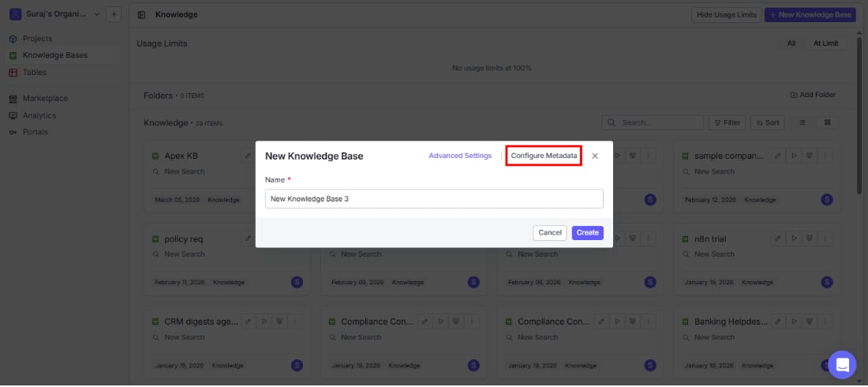Click Hide Usage Limits button
Viewport: 868px width, 387px height.
[x=726, y=15]
